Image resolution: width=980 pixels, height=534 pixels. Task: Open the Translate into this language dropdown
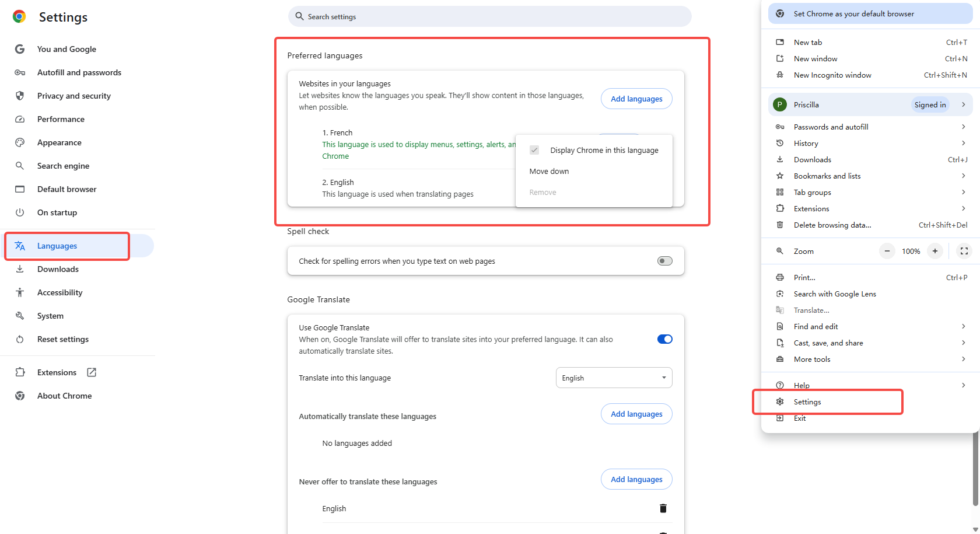(x=614, y=378)
